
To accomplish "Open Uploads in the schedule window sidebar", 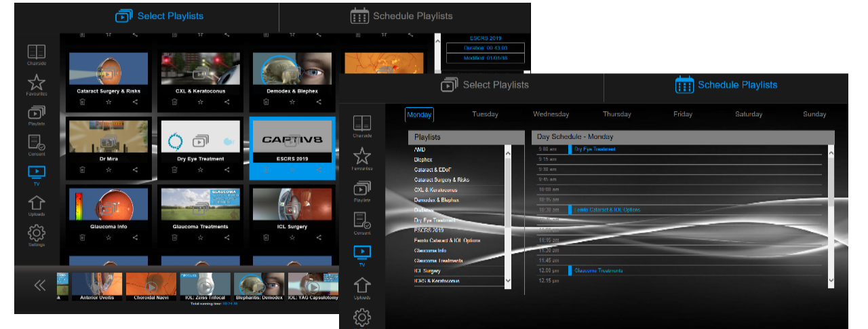I will tap(363, 288).
